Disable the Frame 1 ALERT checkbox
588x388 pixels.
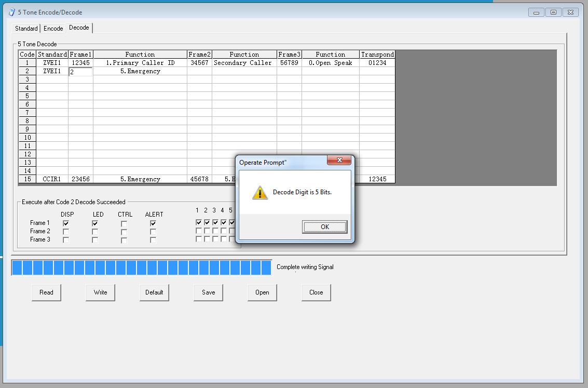[153, 223]
